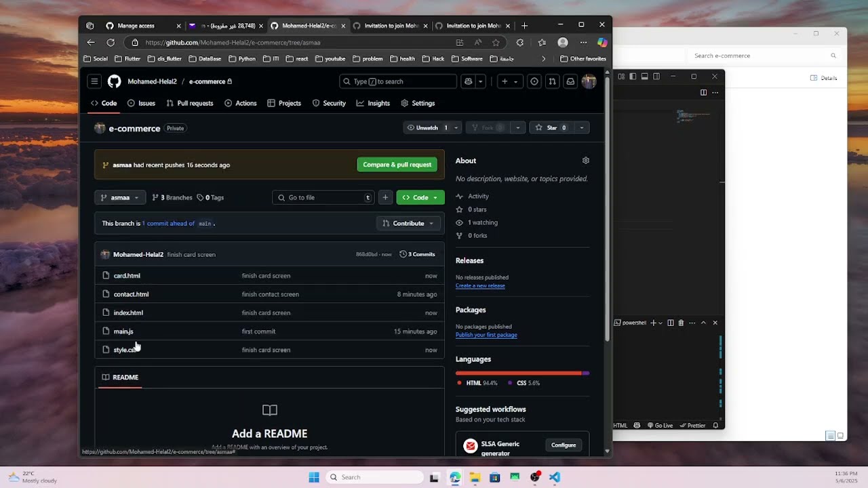The height and width of the screenshot is (488, 868).
Task: Open the Security tab
Action: click(329, 103)
